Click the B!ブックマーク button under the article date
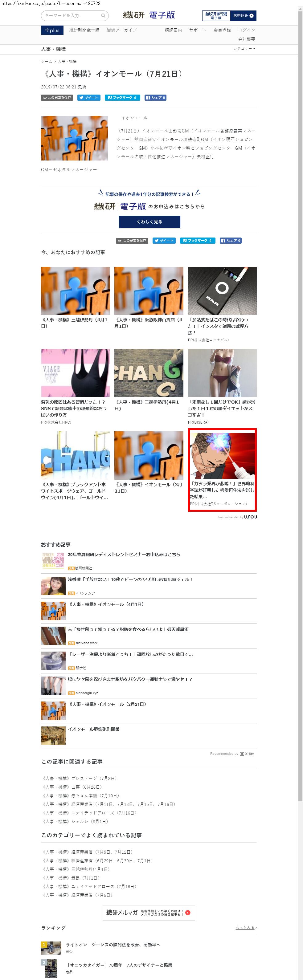This screenshot has width=303, height=980. 123,98
